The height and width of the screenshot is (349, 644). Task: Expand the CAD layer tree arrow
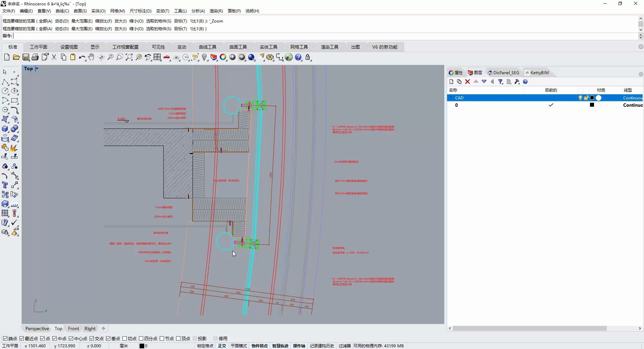coord(451,98)
